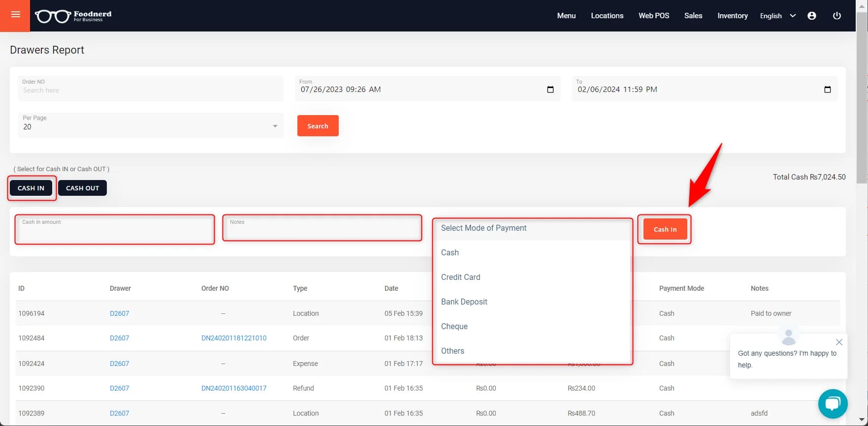
Task: Open drawer D2607 link in row 1092389
Action: (x=119, y=413)
